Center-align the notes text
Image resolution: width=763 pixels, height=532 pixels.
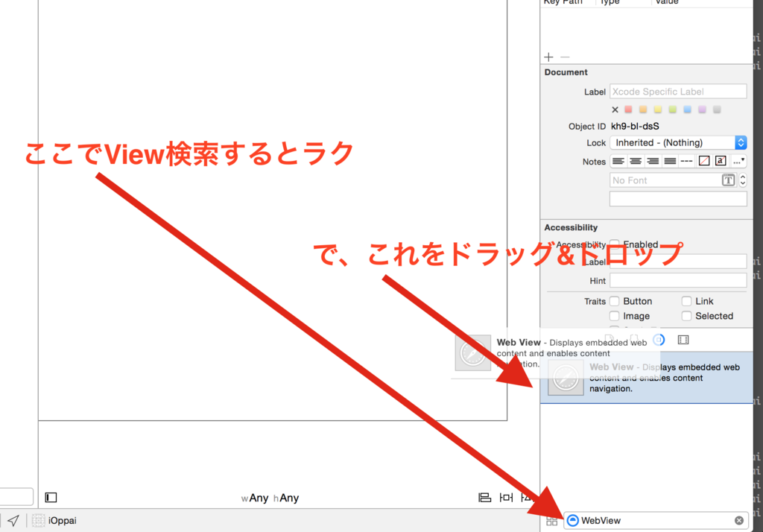coord(636,161)
